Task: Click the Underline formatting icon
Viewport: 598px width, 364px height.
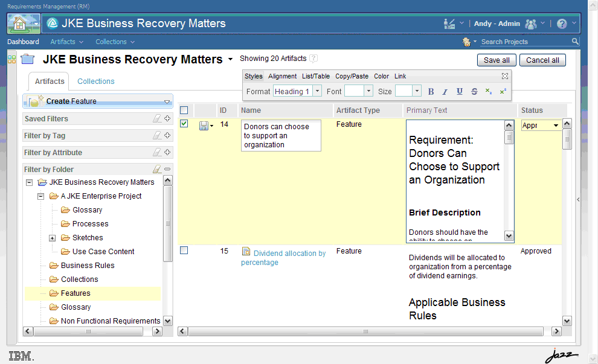Action: pyautogui.click(x=459, y=92)
